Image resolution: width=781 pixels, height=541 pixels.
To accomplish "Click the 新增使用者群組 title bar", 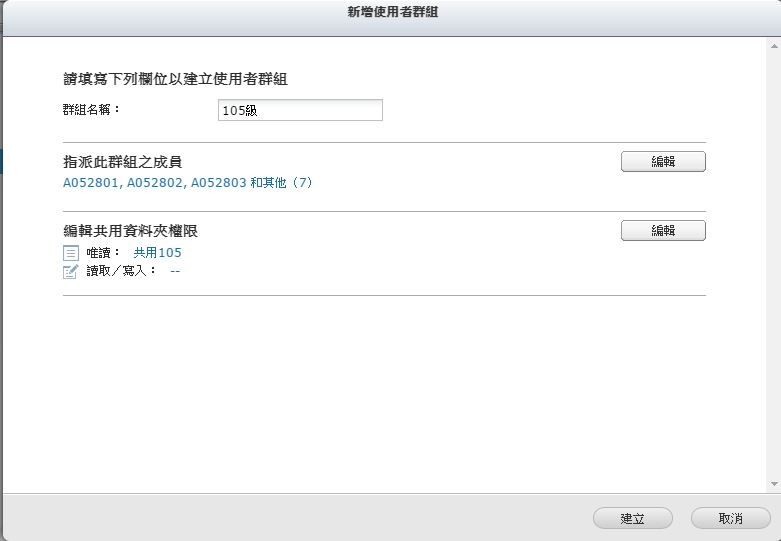I will (390, 12).
